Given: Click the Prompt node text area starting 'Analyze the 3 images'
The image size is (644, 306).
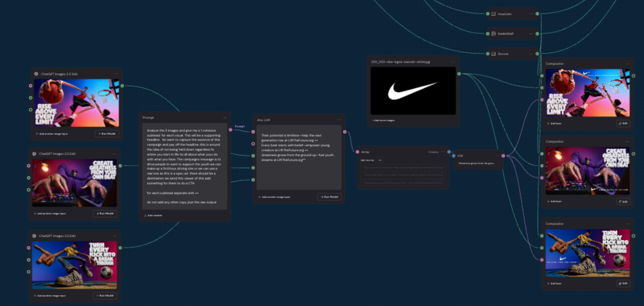Looking at the screenshot, I should pos(185,166).
